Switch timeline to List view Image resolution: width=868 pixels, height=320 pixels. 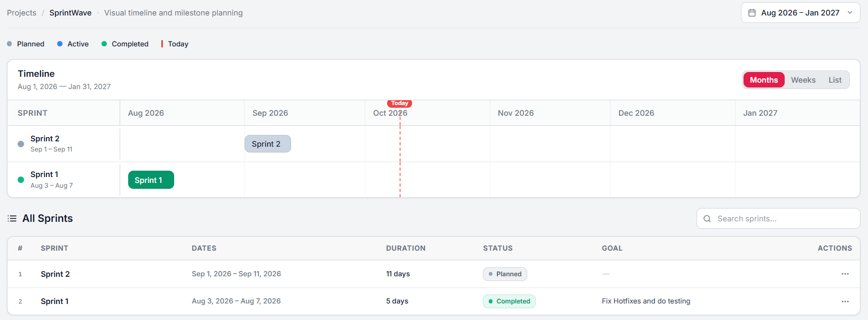[x=835, y=80]
